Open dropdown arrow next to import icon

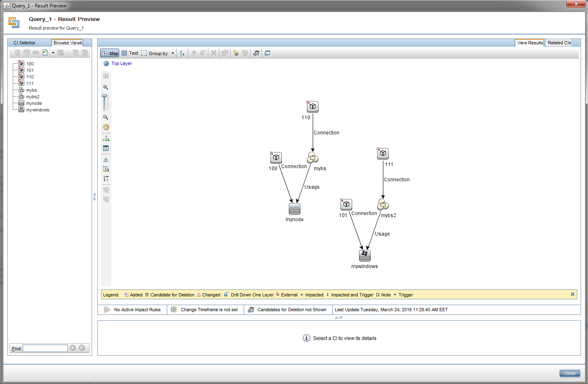point(53,53)
